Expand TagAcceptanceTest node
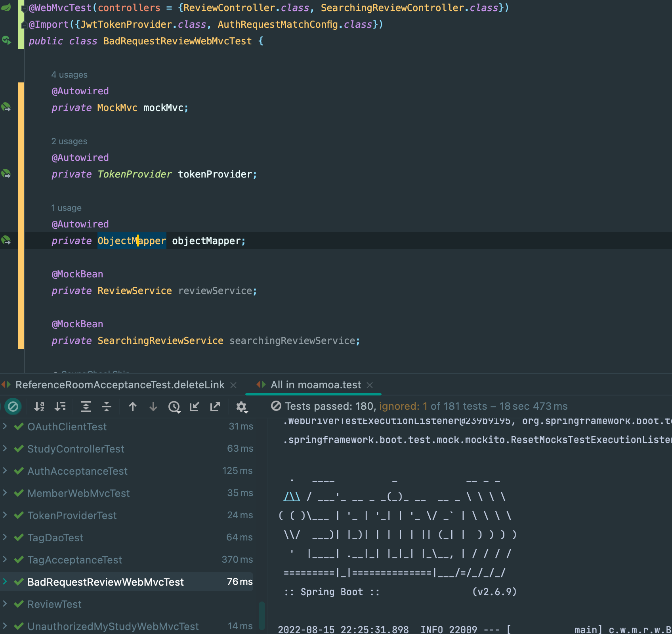Viewport: 672px width, 634px height. (5, 559)
